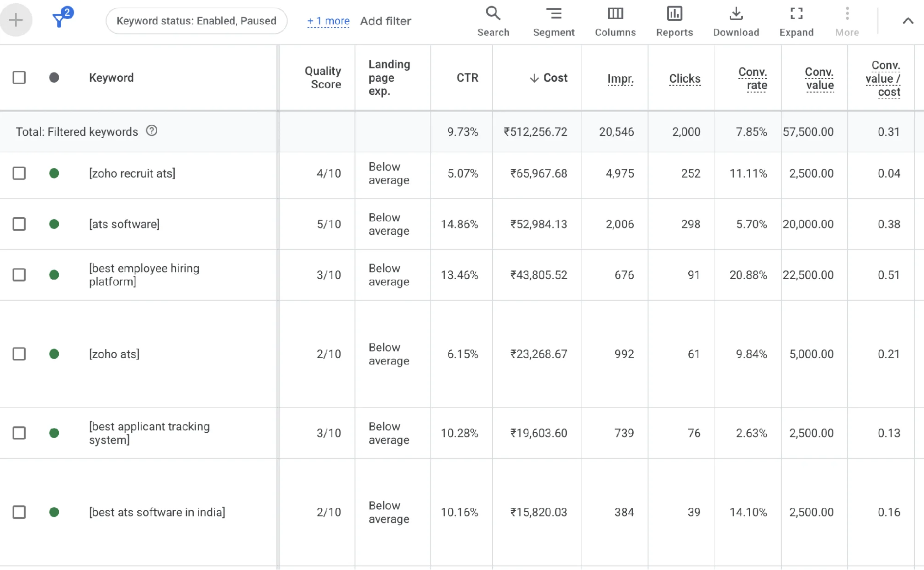This screenshot has height=570, width=924.
Task: Check the [zoho ats] row checkbox
Action: click(x=19, y=354)
